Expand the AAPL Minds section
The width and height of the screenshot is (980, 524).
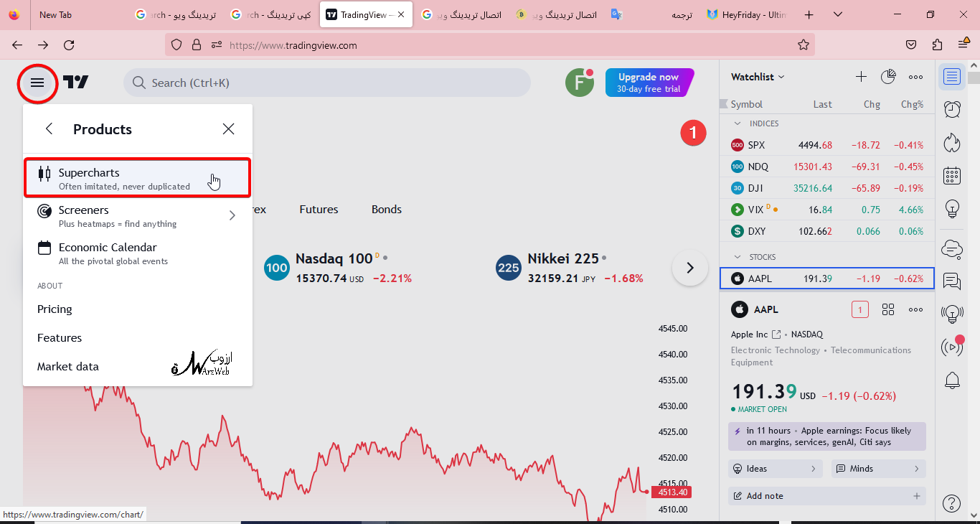point(879,469)
